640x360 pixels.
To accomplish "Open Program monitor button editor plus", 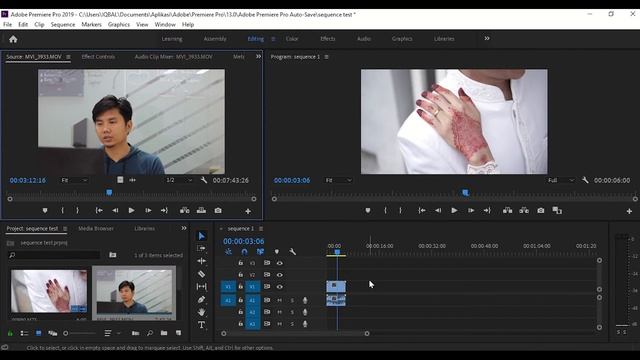I will tap(629, 211).
